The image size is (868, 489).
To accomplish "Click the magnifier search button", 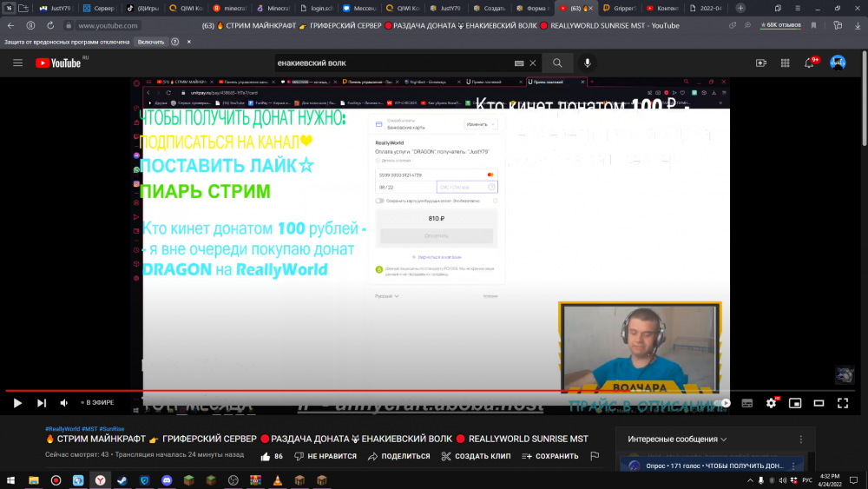I will click(557, 63).
